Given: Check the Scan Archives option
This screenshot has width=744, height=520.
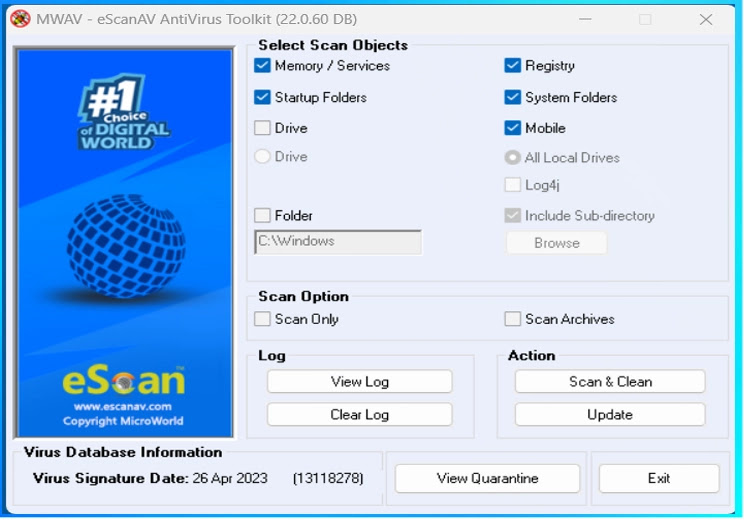Looking at the screenshot, I should tap(512, 319).
